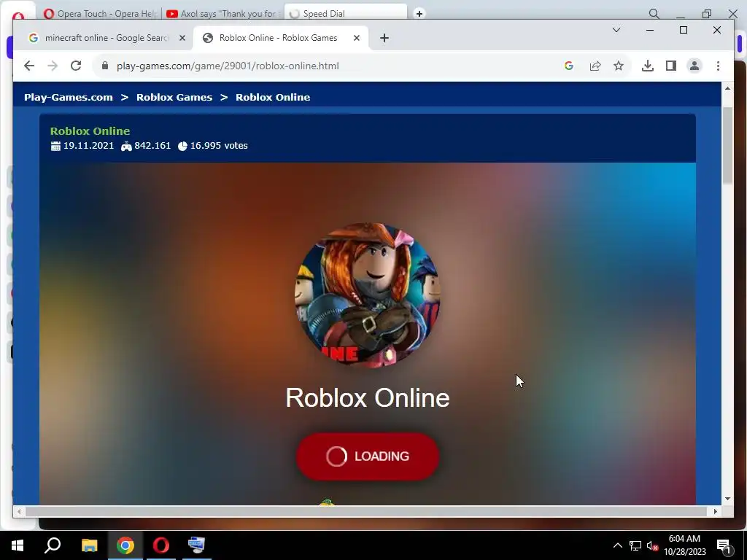Go back using Chrome's back arrow
747x560 pixels.
pyautogui.click(x=29, y=66)
